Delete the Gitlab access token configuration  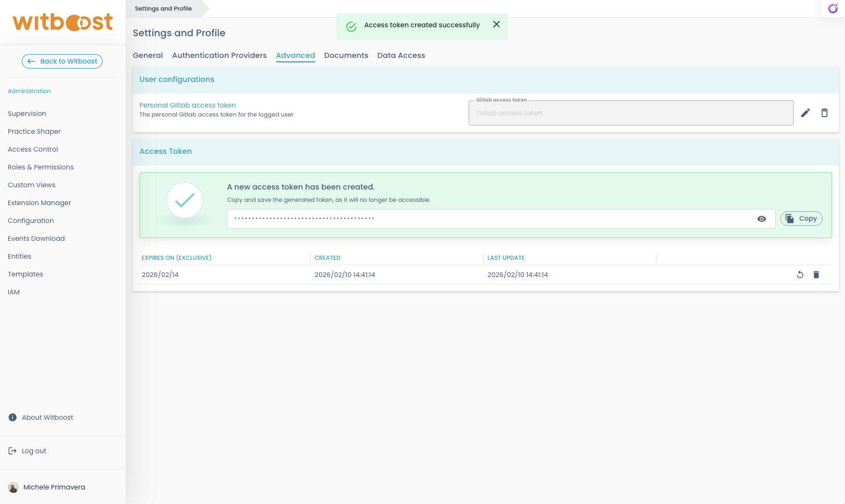(x=824, y=113)
